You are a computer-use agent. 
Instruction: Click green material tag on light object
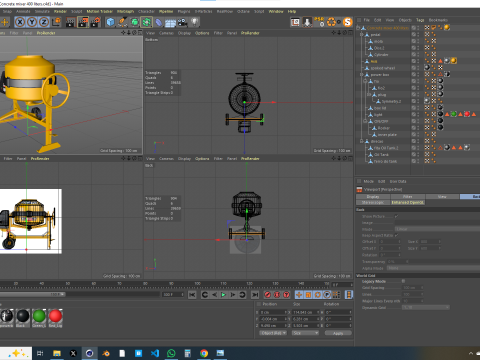(454, 114)
